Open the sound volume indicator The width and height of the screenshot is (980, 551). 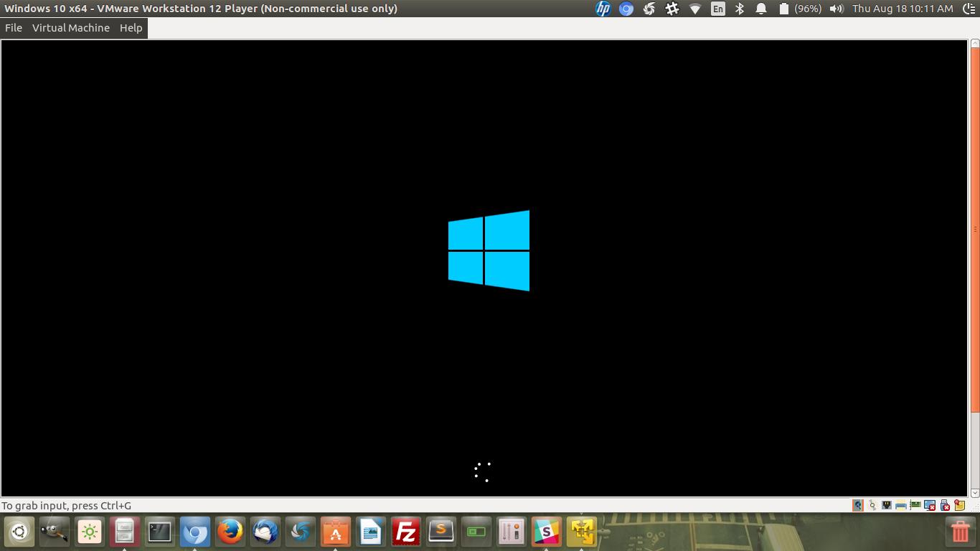click(x=837, y=9)
